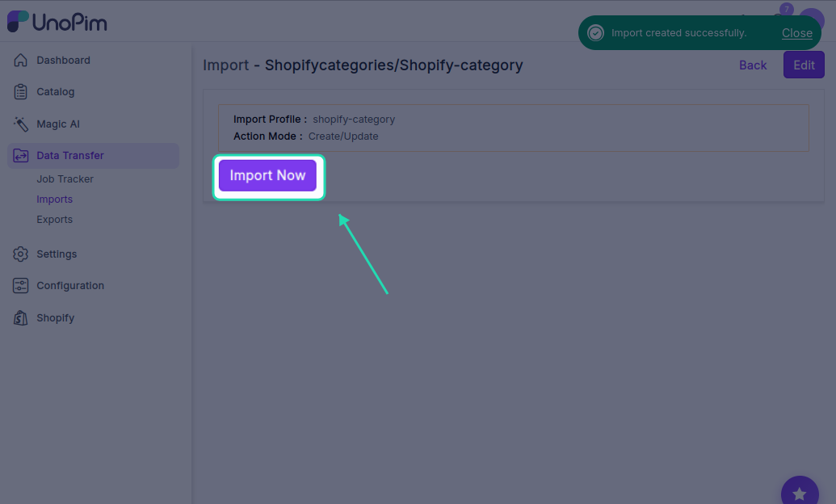This screenshot has height=504, width=836.
Task: Click the Edit button
Action: tap(804, 65)
